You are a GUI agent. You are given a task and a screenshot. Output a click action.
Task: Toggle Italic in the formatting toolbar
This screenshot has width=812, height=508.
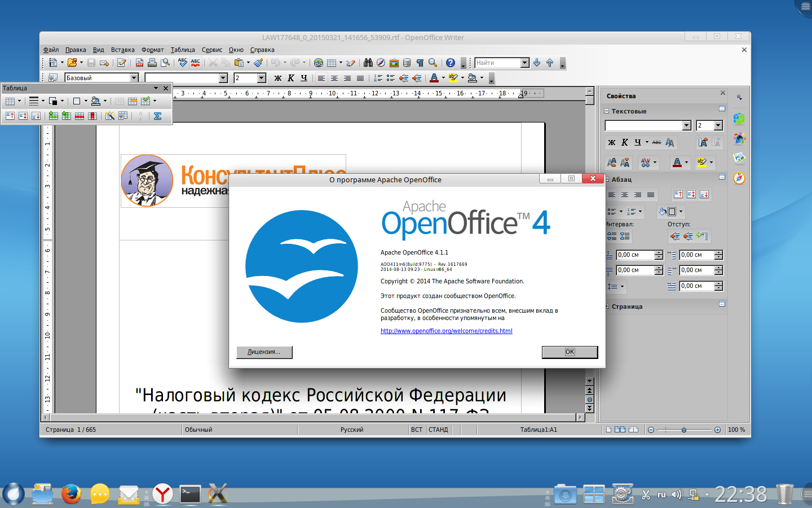pyautogui.click(x=291, y=78)
